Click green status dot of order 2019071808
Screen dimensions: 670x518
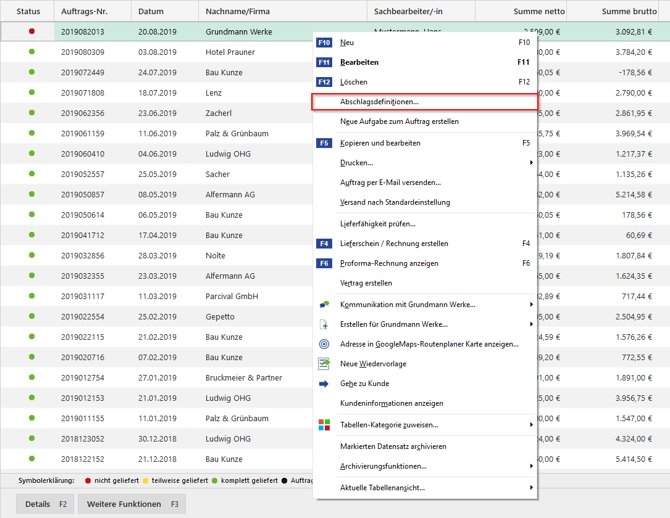(32, 92)
